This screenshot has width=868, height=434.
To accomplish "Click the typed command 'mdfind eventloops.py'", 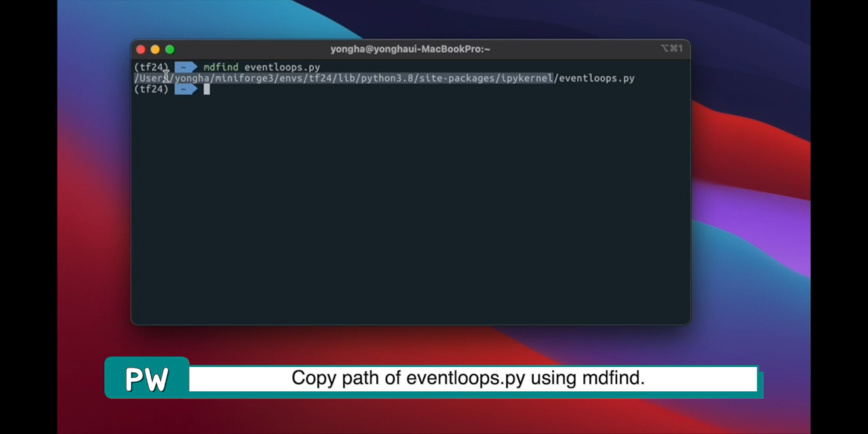I will [x=262, y=67].
